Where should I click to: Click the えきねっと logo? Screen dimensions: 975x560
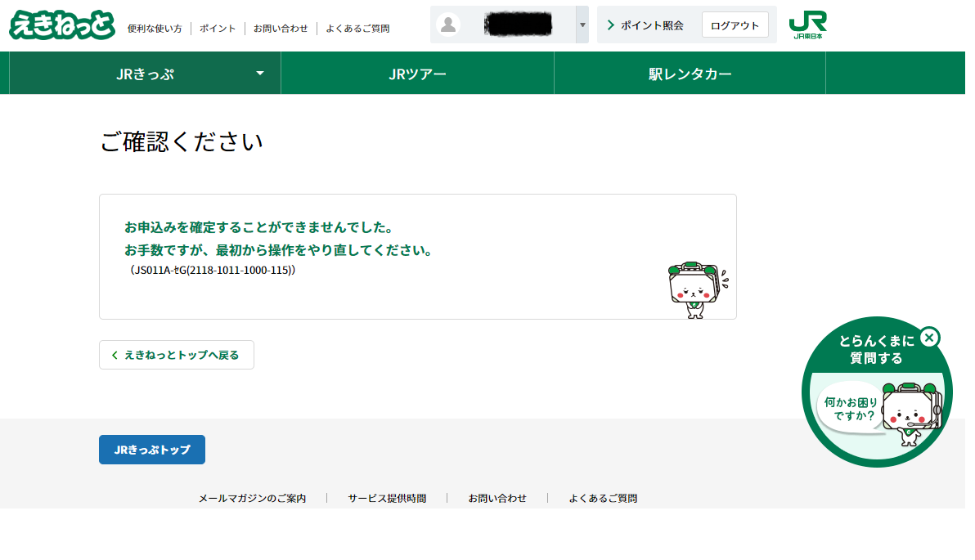[62, 25]
